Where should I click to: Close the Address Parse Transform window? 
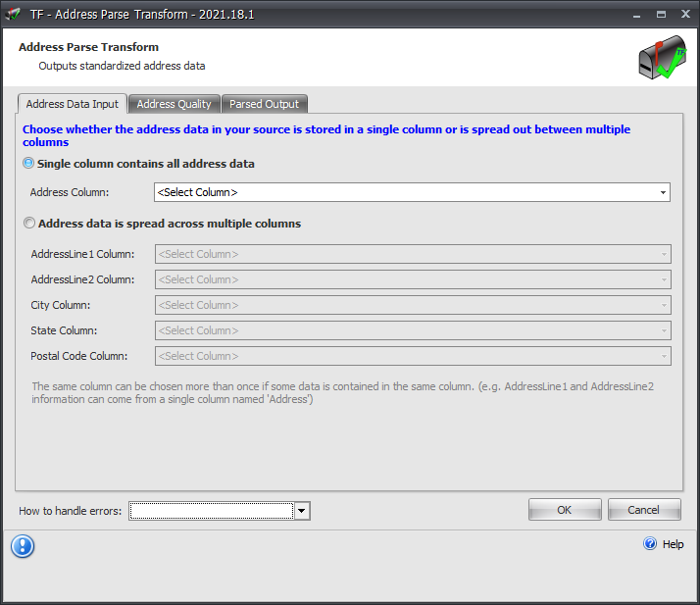point(685,15)
